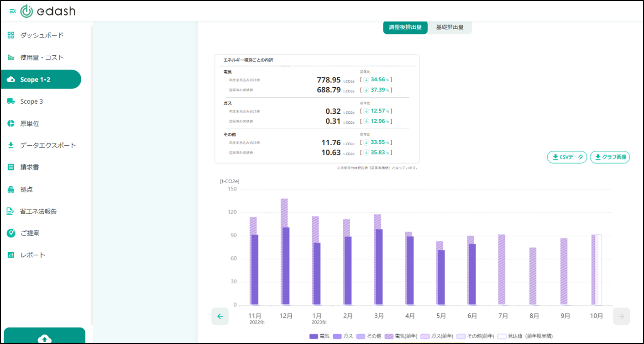Click the solid 電気 bar for 3月
The width and height of the screenshot is (644, 344).
(379, 267)
